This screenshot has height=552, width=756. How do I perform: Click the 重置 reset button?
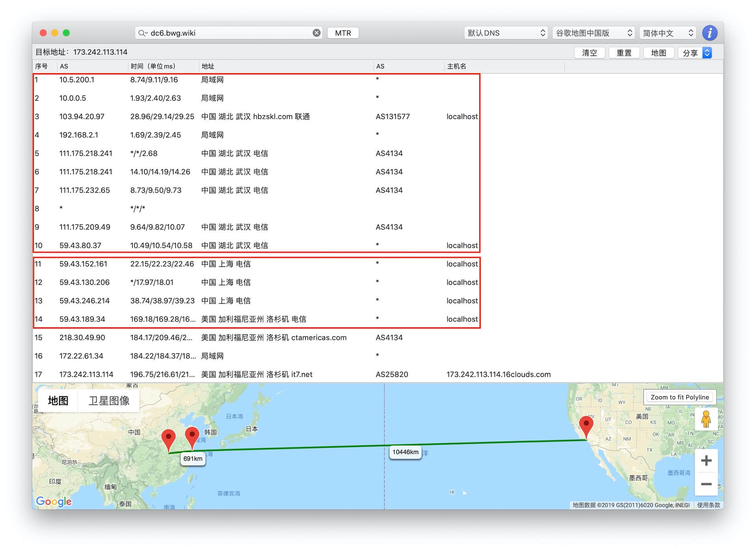coord(624,52)
